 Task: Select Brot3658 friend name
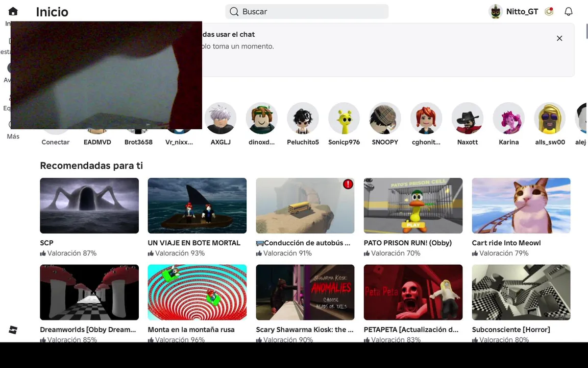pos(138,142)
